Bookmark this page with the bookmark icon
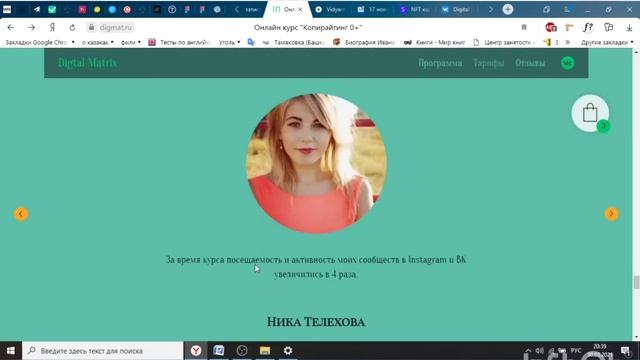 (x=524, y=27)
